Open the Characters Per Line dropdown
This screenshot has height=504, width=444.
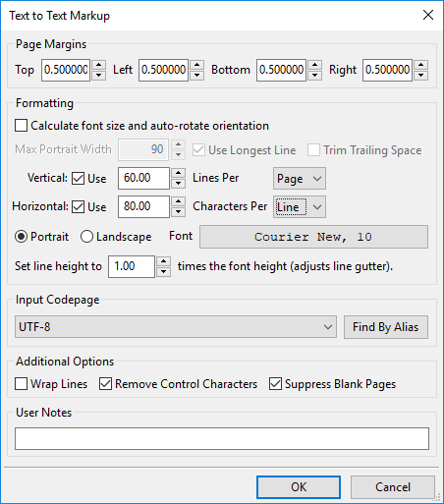tap(300, 207)
